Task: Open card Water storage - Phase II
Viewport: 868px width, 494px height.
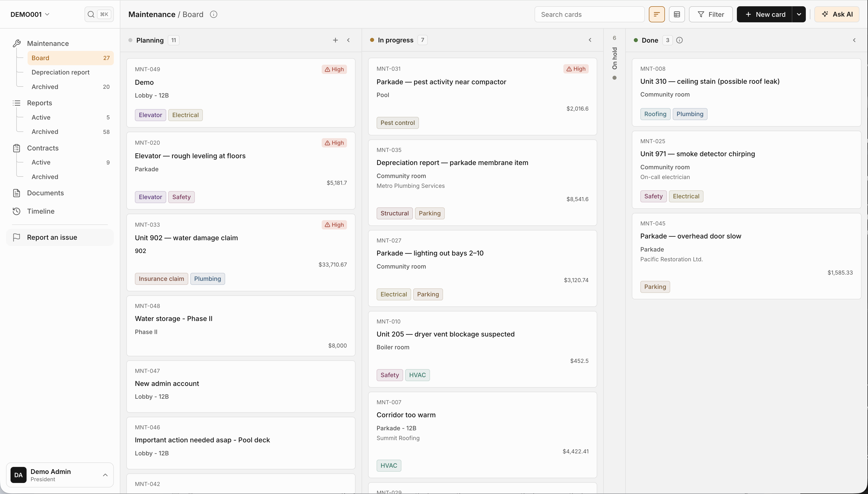Action: pyautogui.click(x=241, y=326)
